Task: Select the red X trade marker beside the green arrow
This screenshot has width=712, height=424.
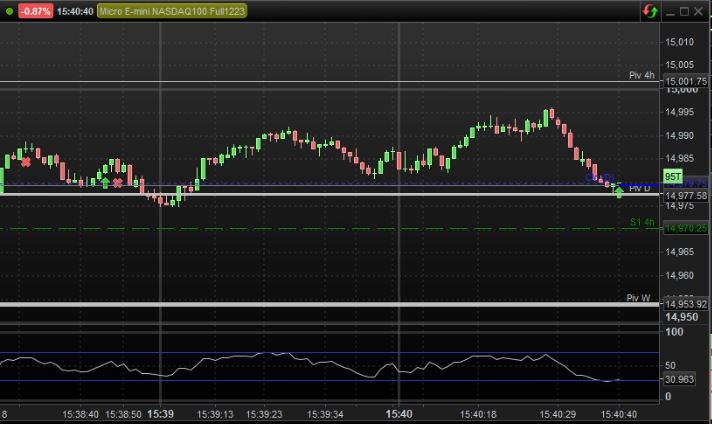Action: [x=118, y=183]
